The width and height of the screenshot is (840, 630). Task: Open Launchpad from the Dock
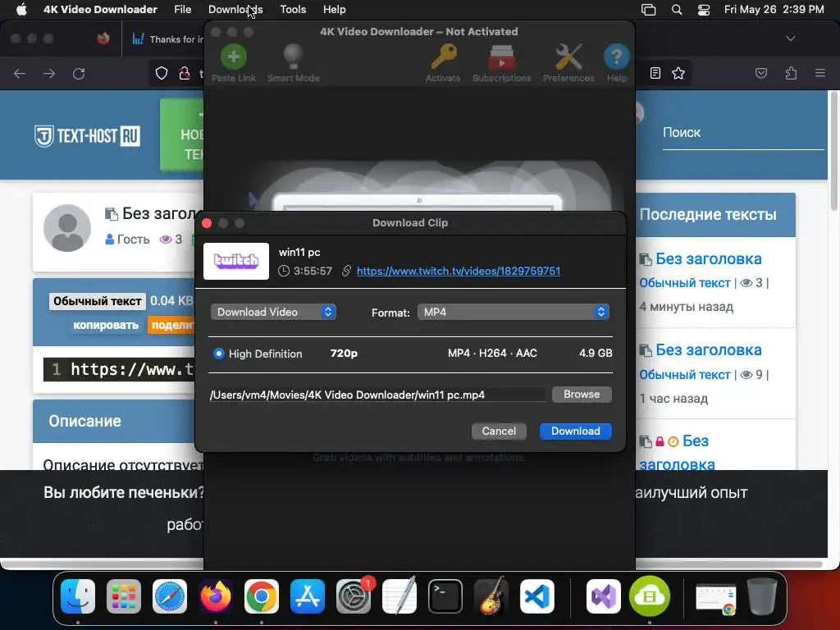124,596
